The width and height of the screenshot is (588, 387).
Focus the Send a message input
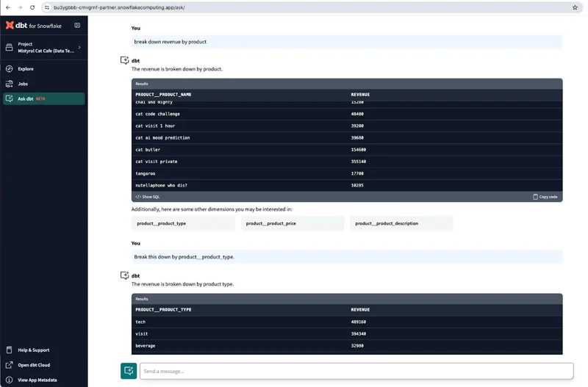coord(356,371)
